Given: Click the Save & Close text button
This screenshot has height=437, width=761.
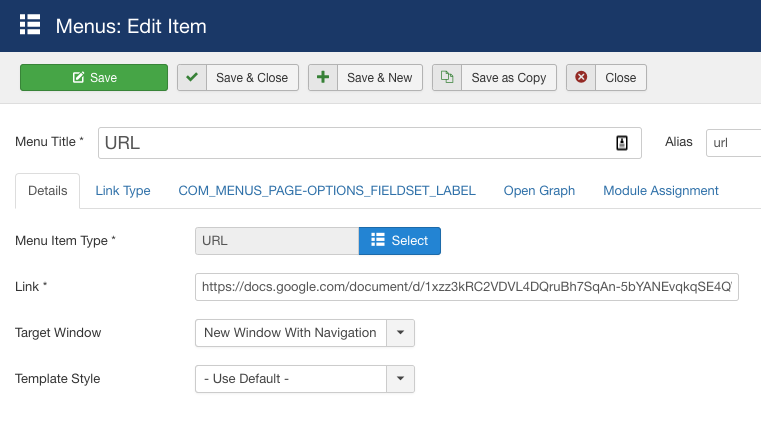Looking at the screenshot, I should point(252,78).
